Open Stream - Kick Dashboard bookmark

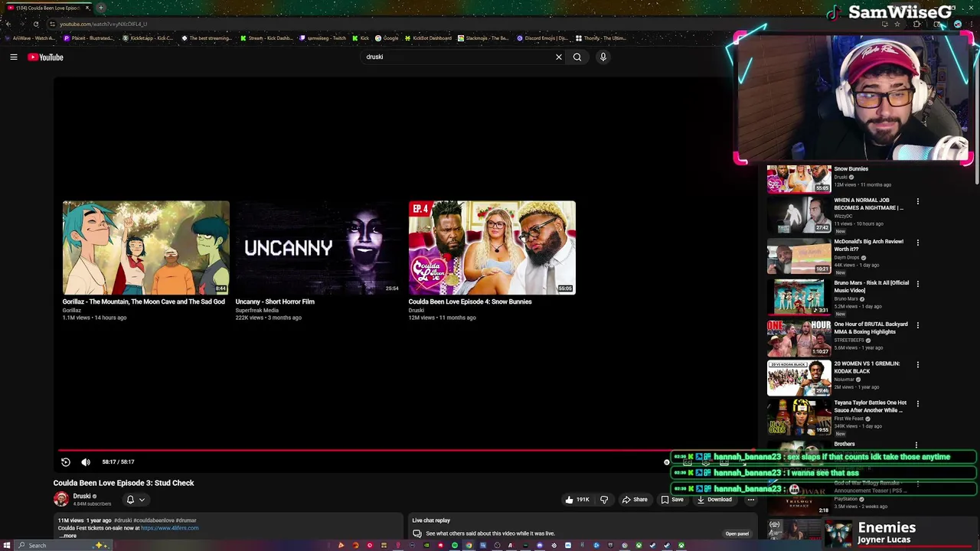[266, 38]
